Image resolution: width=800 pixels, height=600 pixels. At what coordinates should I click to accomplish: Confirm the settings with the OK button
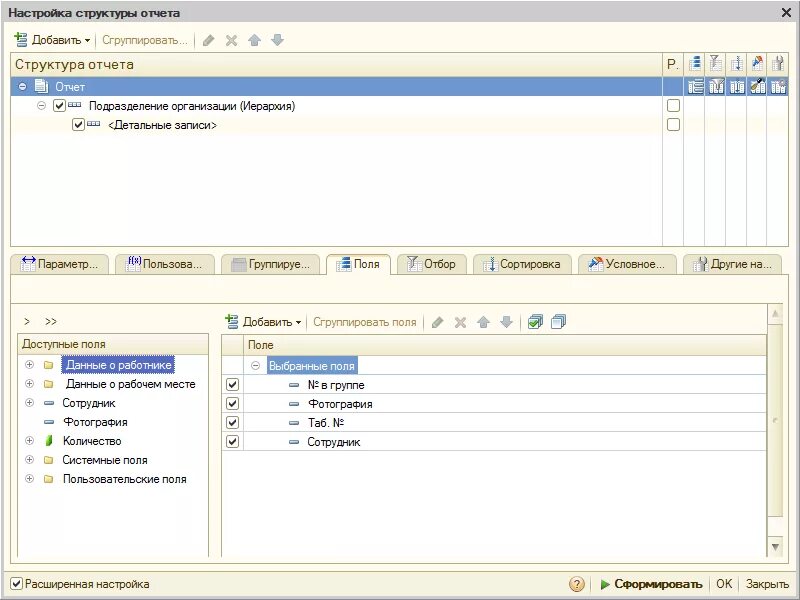(x=724, y=584)
